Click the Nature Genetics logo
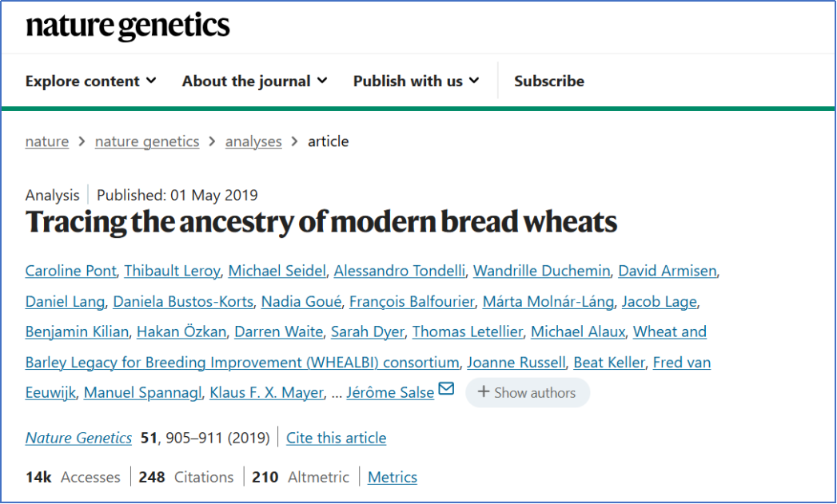 [128, 26]
